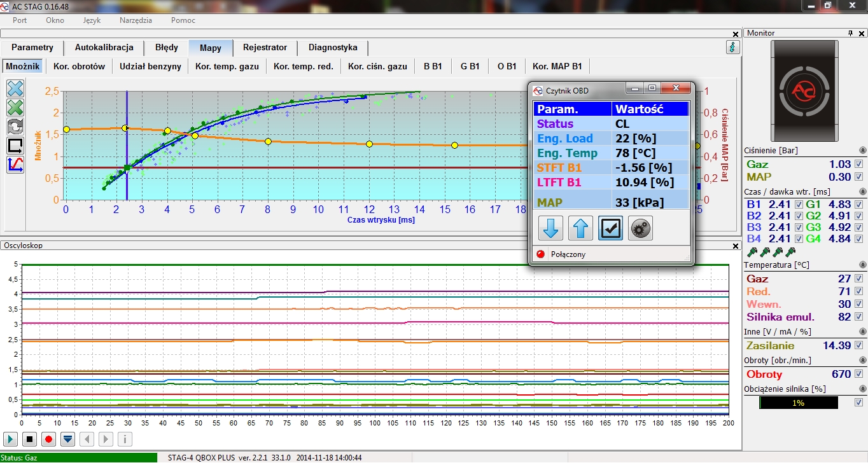
Task: Open the Narzędzia menu
Action: click(136, 20)
